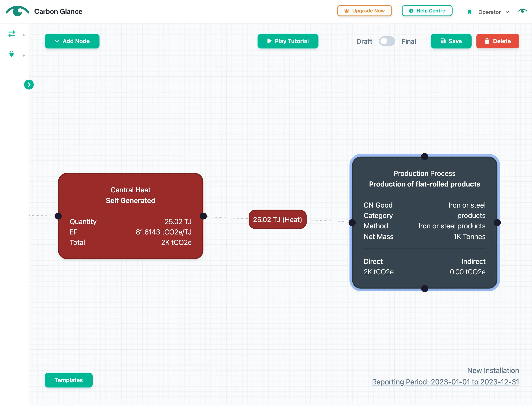Expand the sidebar with green arrow button
The height and width of the screenshot is (406, 532).
pyautogui.click(x=29, y=84)
